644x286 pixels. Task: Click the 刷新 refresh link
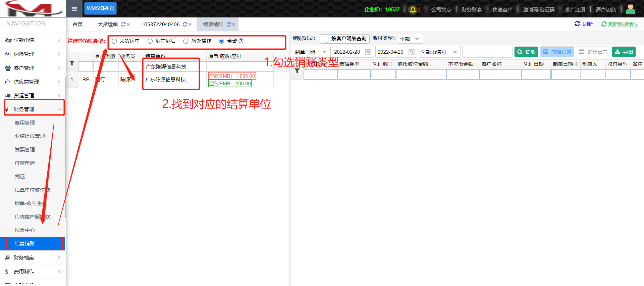click(584, 24)
